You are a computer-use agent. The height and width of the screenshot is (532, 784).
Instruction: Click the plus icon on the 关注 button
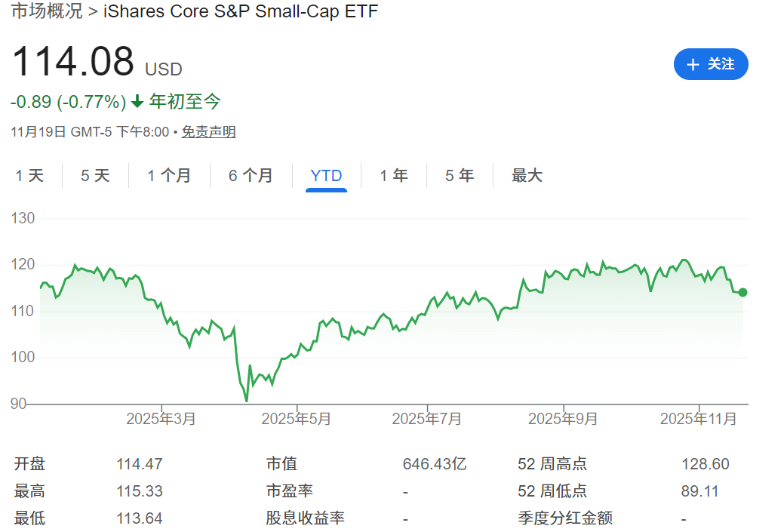693,64
